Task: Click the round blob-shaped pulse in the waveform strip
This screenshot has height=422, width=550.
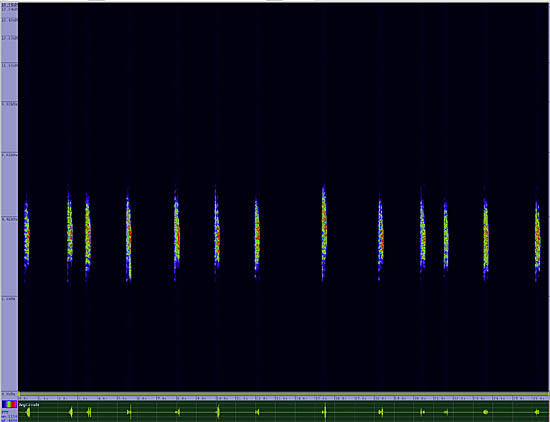Action: click(x=486, y=412)
